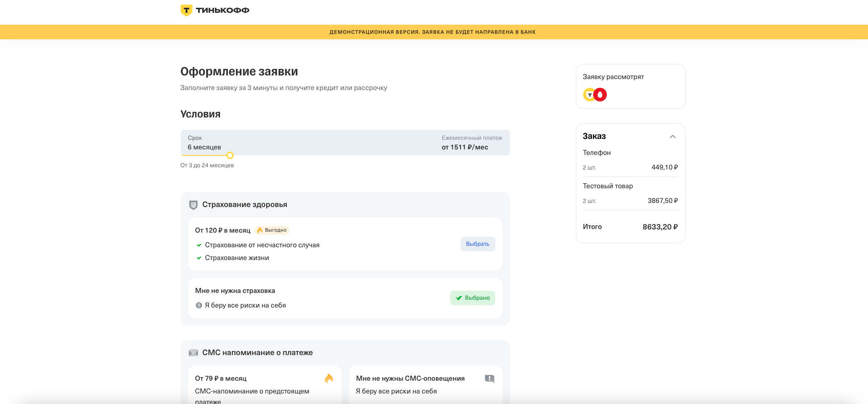Click the 'Выгодно' badge
868x404 pixels.
click(273, 230)
